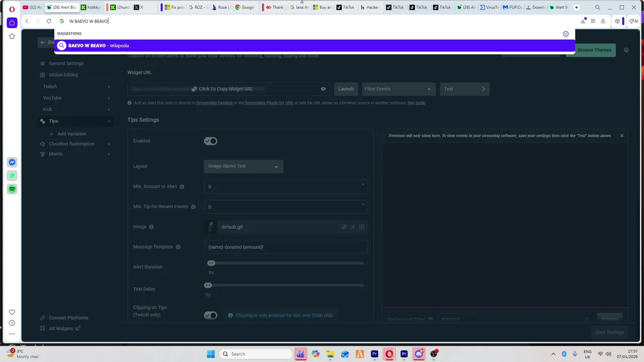
Task: Open the See guide link
Action: (416, 103)
